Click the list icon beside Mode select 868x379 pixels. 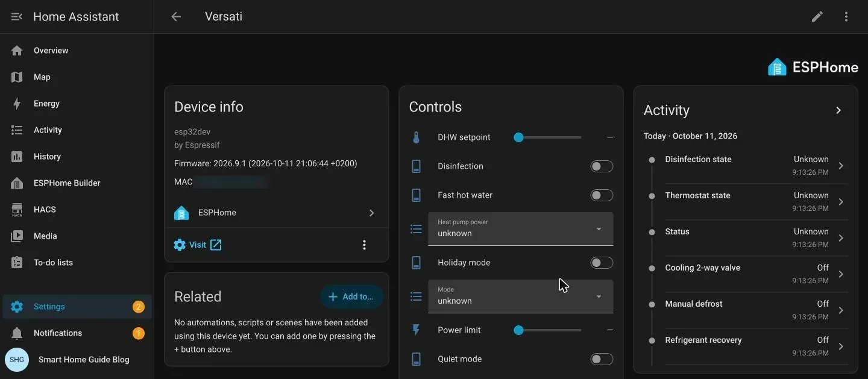click(416, 296)
